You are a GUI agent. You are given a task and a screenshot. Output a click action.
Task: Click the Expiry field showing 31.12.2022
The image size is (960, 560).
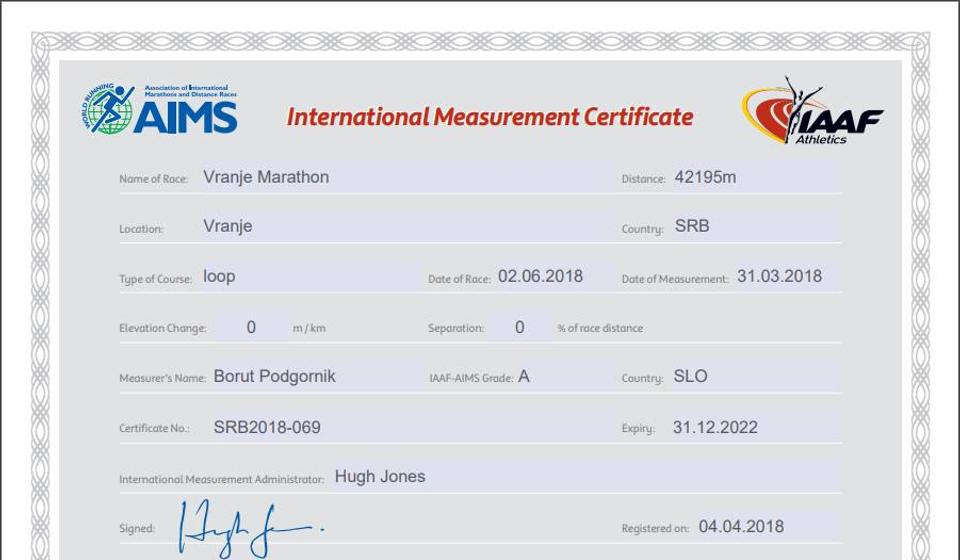click(750, 428)
